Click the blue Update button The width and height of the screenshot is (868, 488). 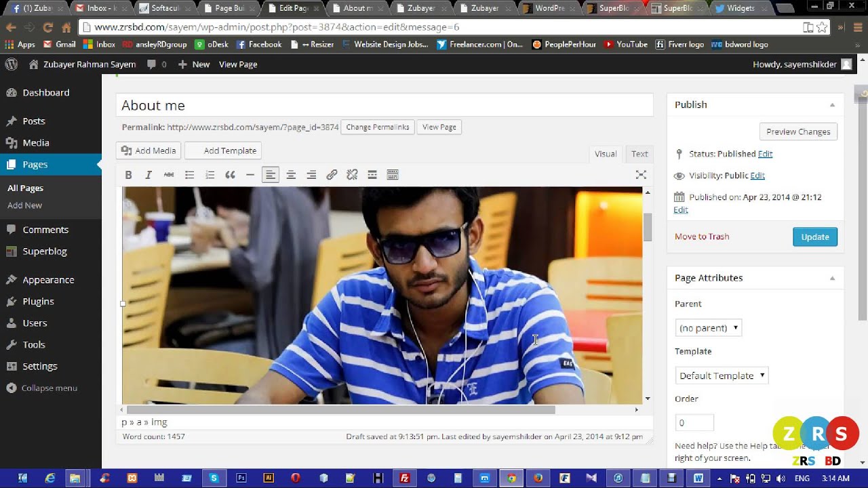click(815, 237)
